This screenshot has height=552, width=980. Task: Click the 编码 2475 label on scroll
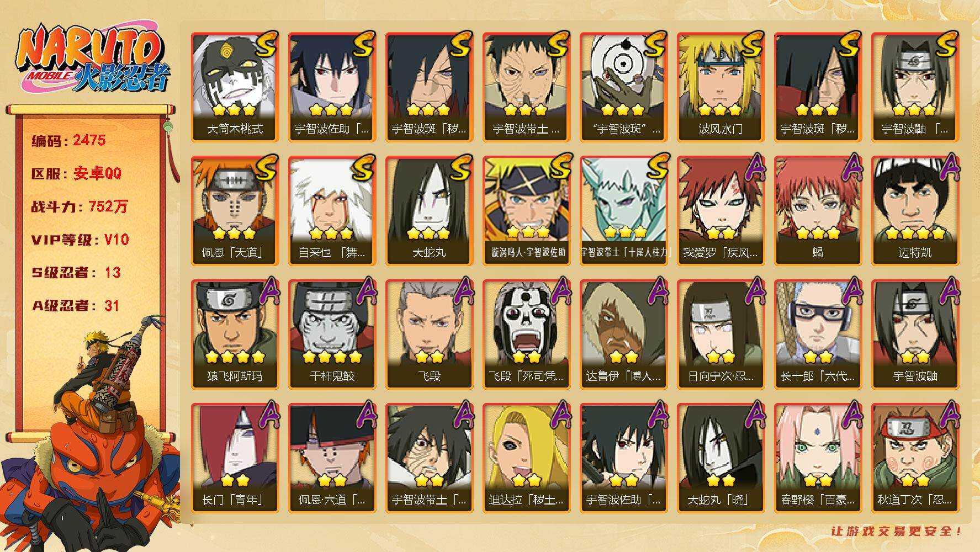(68, 140)
